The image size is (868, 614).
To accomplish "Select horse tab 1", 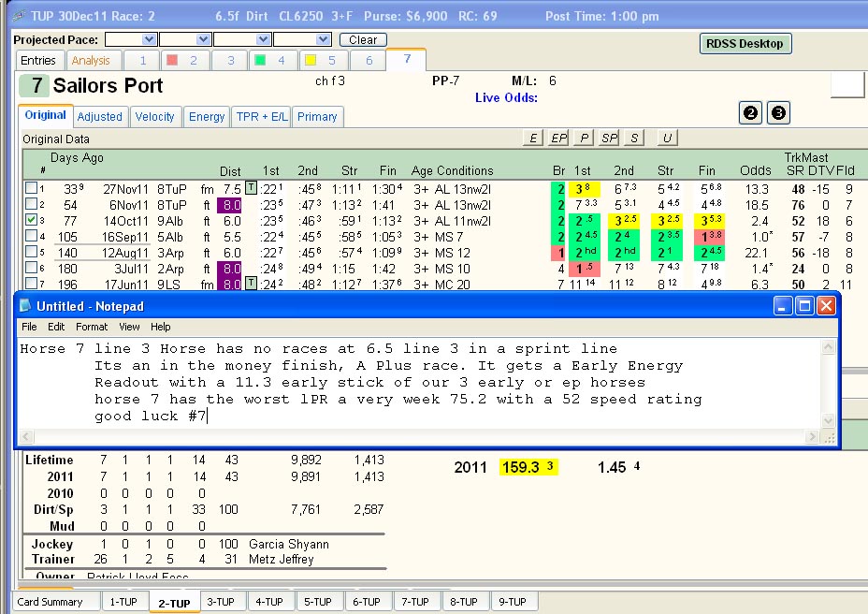I will click(142, 61).
